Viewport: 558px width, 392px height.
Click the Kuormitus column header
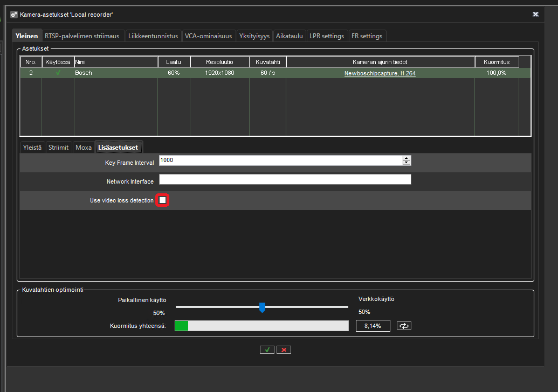pyautogui.click(x=497, y=62)
